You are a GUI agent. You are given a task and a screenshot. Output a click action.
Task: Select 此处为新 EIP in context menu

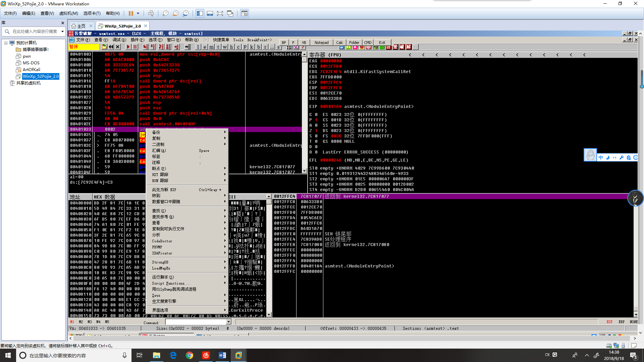click(x=164, y=190)
